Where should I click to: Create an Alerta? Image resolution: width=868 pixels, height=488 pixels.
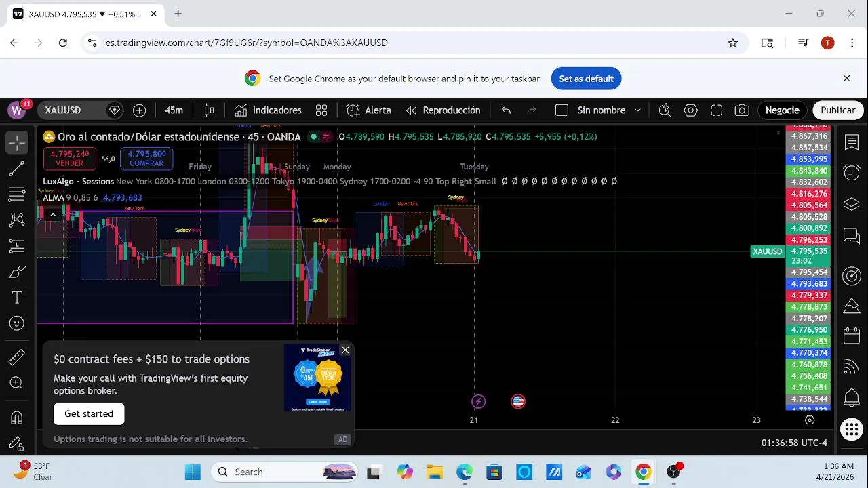pos(368,110)
